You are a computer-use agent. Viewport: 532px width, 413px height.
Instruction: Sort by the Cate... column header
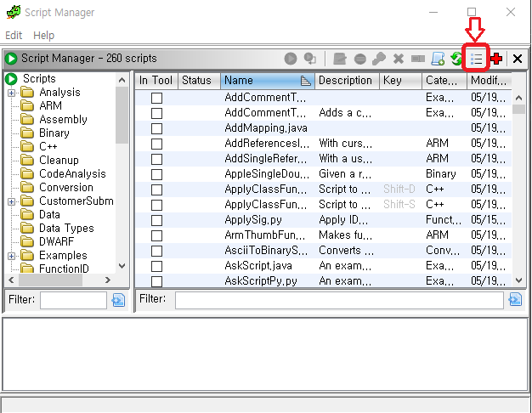point(444,81)
